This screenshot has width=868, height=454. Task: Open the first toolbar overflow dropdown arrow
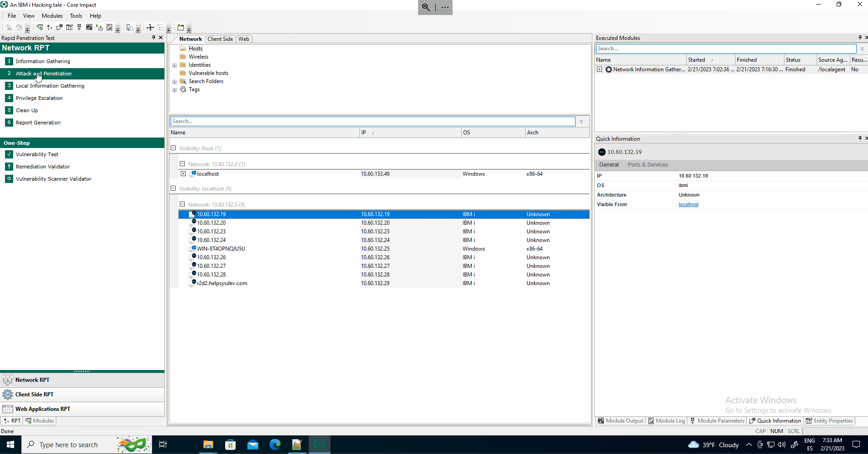tap(27, 28)
